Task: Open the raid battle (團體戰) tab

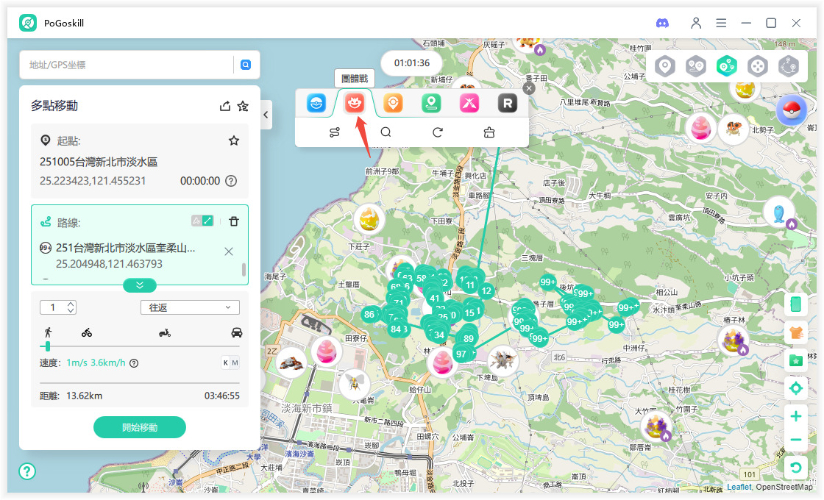Action: [354, 103]
